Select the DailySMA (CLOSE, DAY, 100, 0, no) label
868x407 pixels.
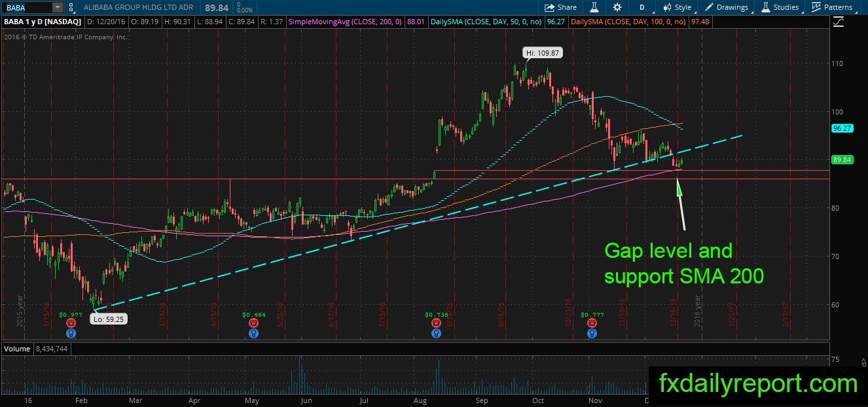click(x=629, y=22)
